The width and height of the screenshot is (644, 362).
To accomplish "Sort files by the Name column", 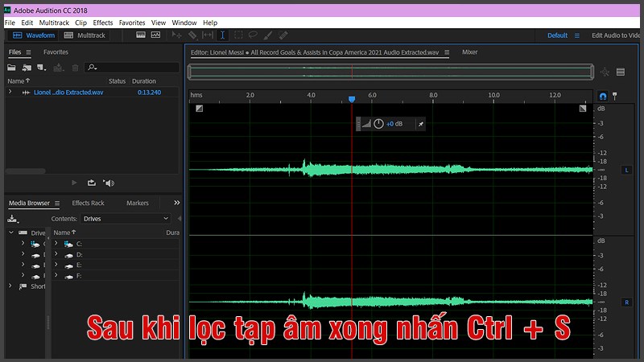I will tap(19, 81).
